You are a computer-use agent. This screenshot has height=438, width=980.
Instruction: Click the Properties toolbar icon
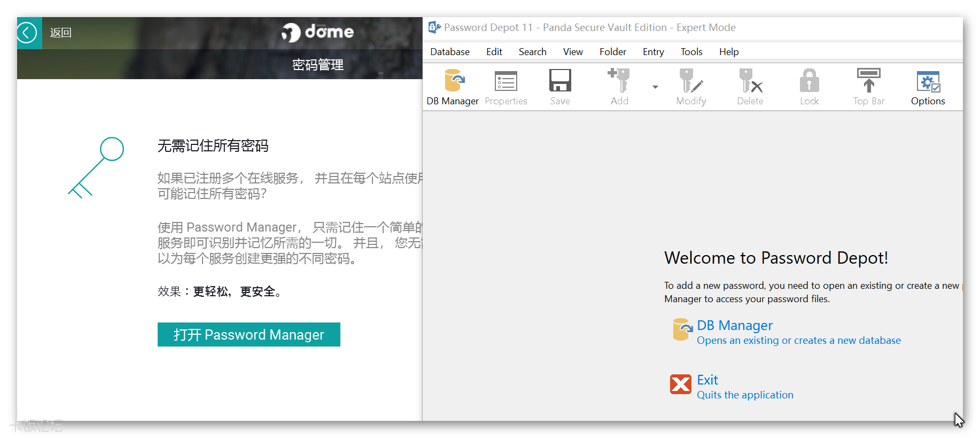click(x=505, y=87)
